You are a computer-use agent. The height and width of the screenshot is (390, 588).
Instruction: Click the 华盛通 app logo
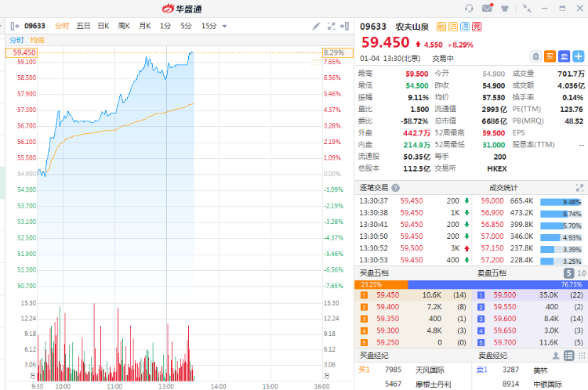(x=182, y=9)
